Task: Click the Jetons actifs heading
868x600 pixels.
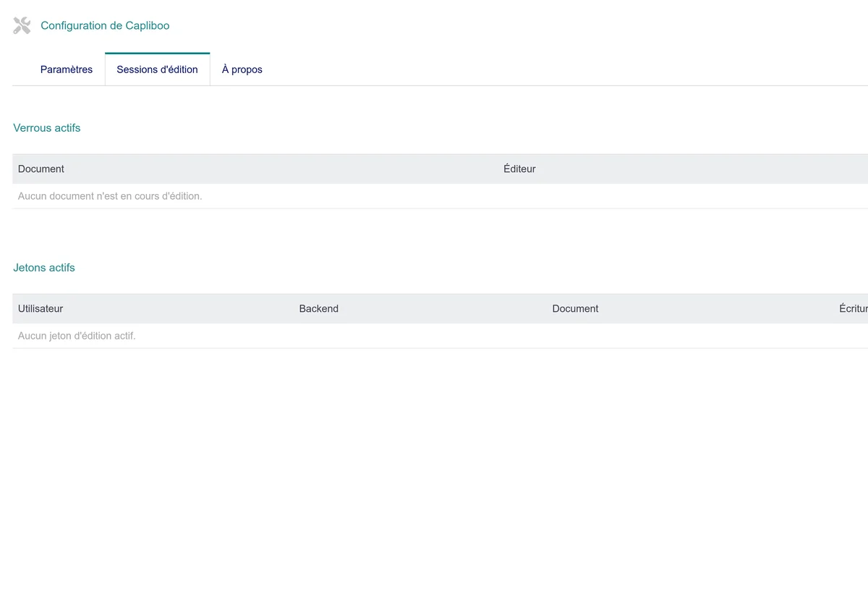Action: click(44, 268)
